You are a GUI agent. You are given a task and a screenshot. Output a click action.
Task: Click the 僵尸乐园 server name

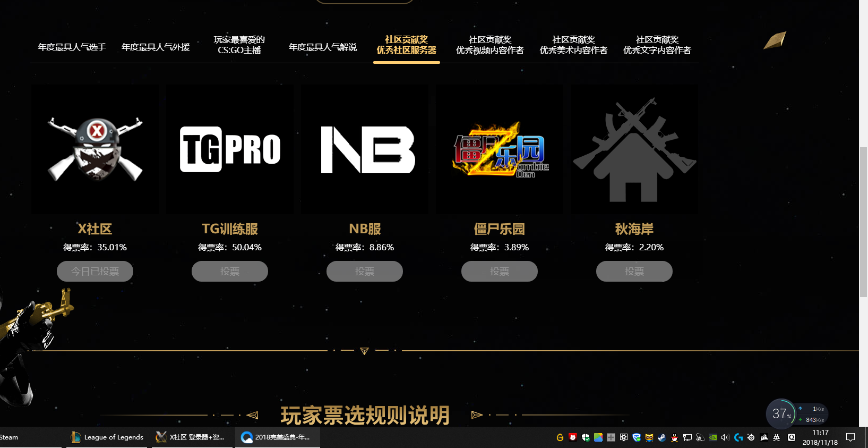point(500,229)
